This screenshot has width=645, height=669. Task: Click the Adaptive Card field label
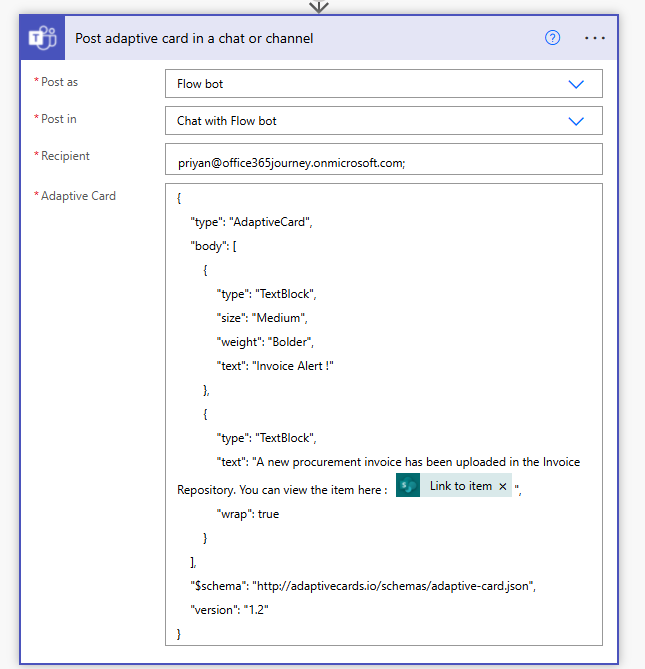click(x=78, y=196)
